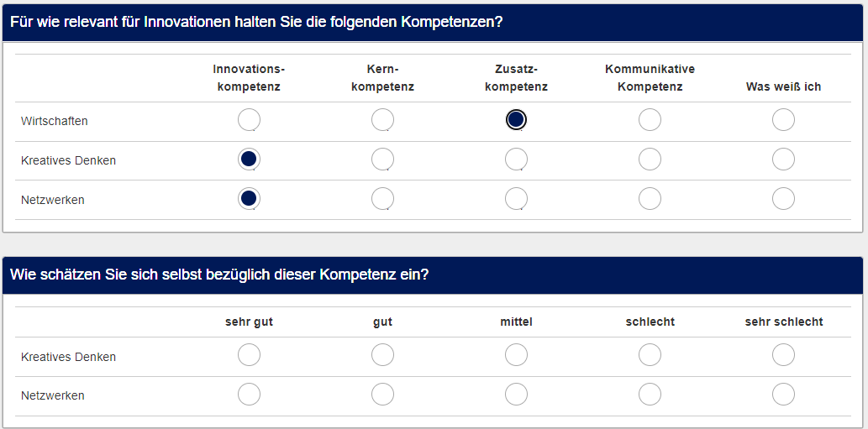Select Innovationskompetenz for Netzwerken
The height and width of the screenshot is (429, 868).
coord(249,198)
